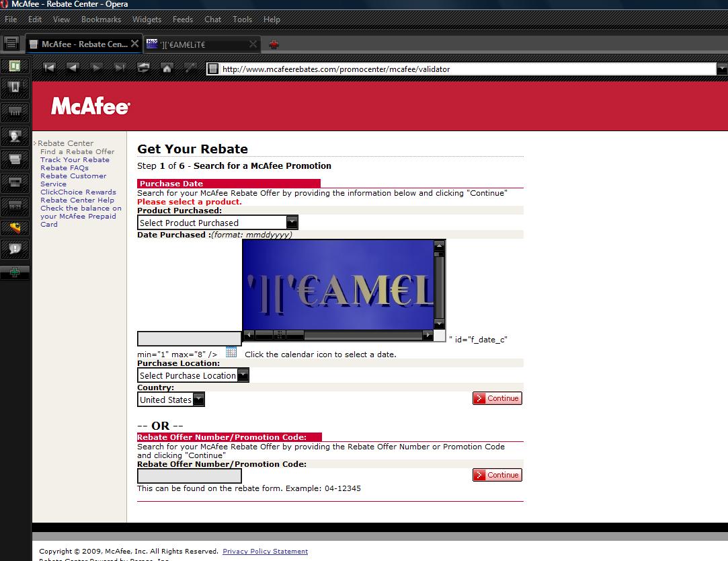The height and width of the screenshot is (561, 728).
Task: Open the Privacy Policy Statement link
Action: coord(265,551)
